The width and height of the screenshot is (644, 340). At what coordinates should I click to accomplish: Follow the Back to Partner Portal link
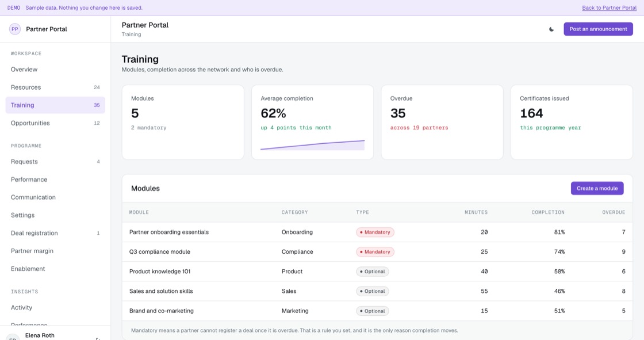click(x=609, y=8)
